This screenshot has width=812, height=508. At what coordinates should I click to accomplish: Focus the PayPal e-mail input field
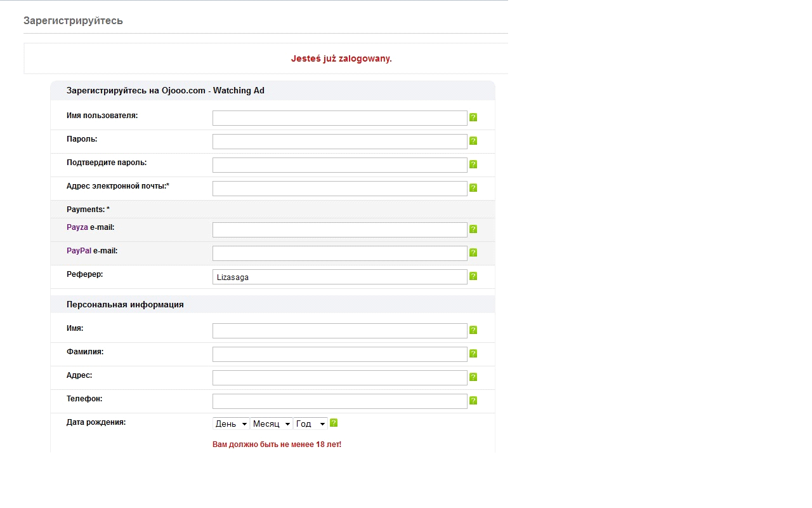(x=340, y=253)
